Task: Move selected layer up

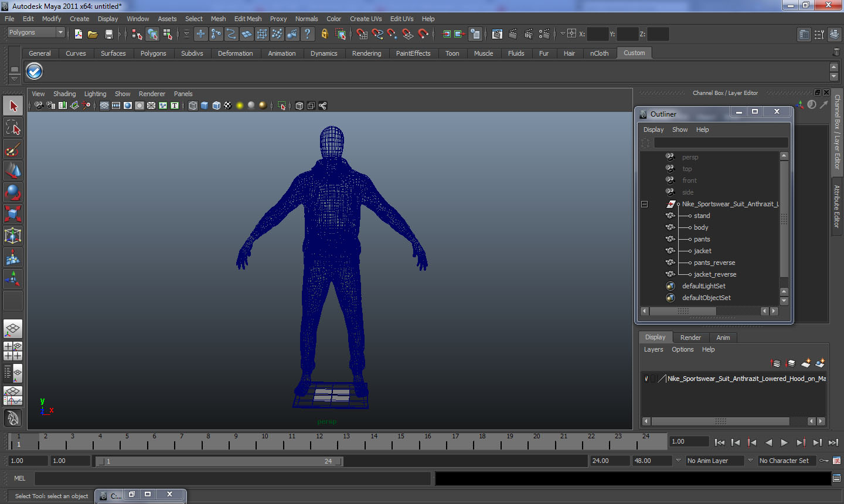Action: (x=775, y=363)
